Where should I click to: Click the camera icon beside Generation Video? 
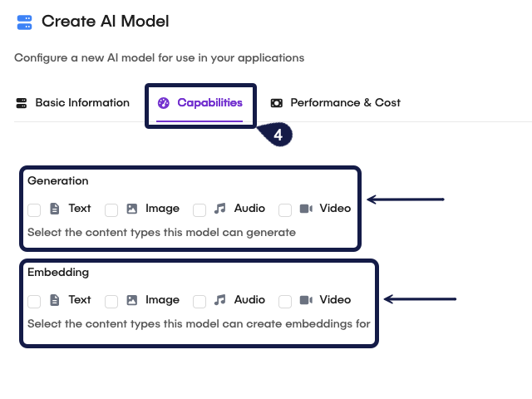tap(306, 209)
